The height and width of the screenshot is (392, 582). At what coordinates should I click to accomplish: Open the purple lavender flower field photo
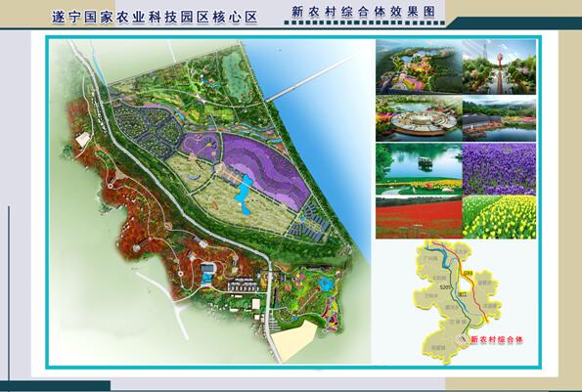pos(499,169)
